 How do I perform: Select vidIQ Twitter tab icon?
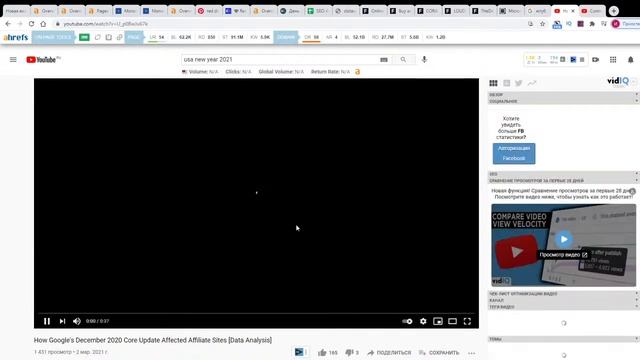pyautogui.click(x=519, y=83)
